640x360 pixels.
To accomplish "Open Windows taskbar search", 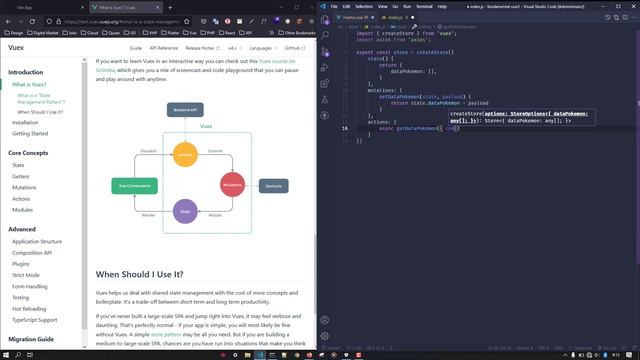I will (18, 355).
